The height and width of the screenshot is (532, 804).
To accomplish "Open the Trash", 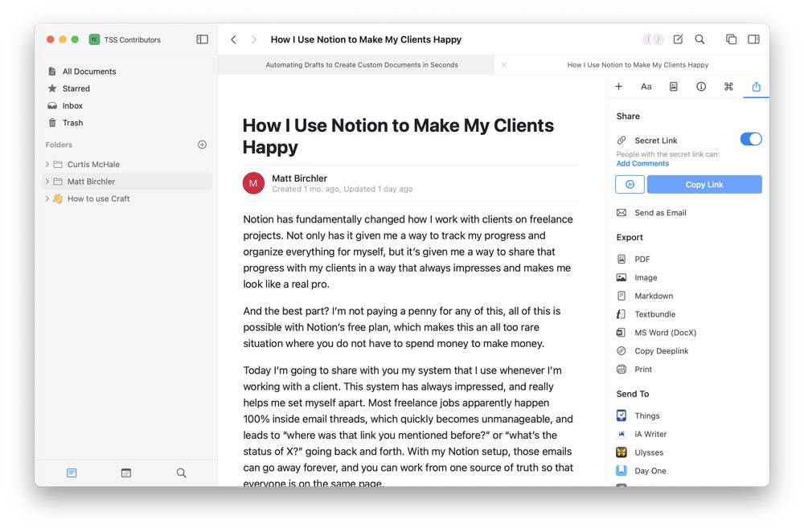I will pyautogui.click(x=65, y=123).
